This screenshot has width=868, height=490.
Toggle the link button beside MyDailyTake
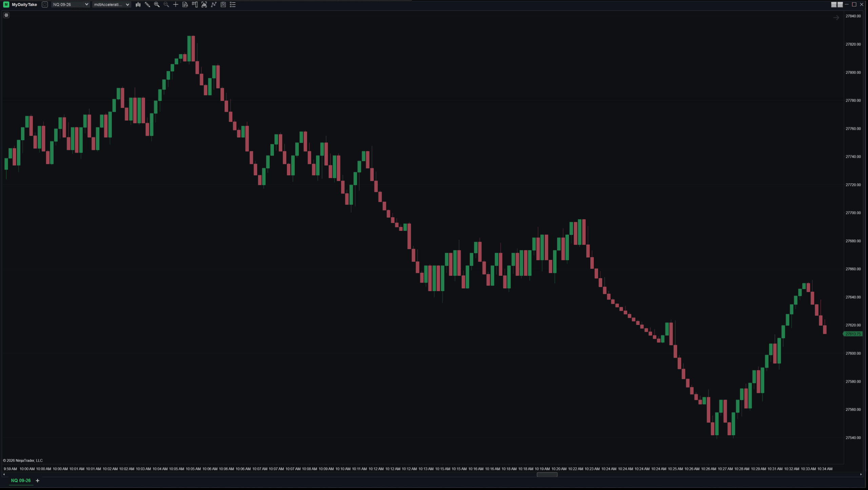45,4
